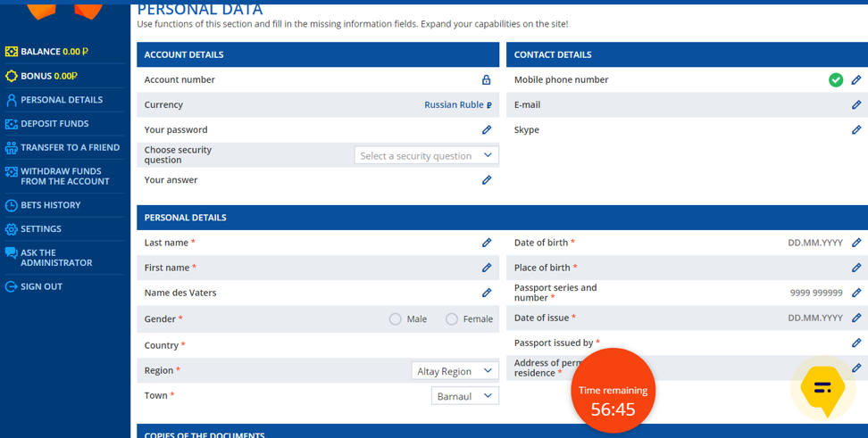The image size is (868, 438).
Task: Open Settings menu item
Action: pyautogui.click(x=41, y=228)
